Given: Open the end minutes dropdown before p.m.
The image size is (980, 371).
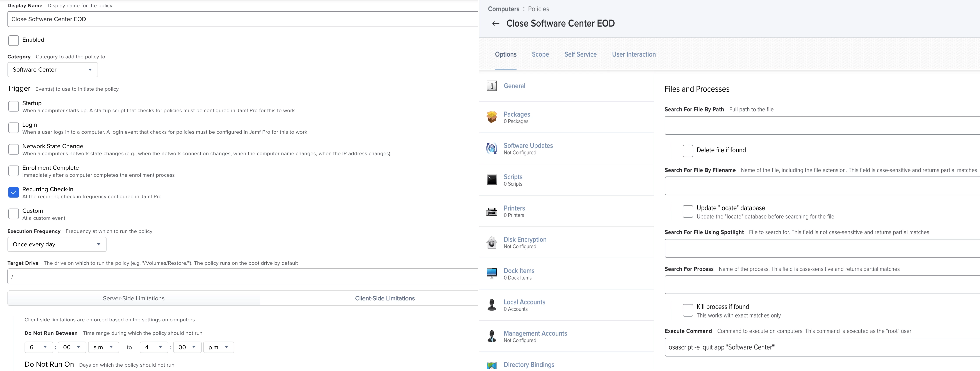Looking at the screenshot, I should 187,347.
